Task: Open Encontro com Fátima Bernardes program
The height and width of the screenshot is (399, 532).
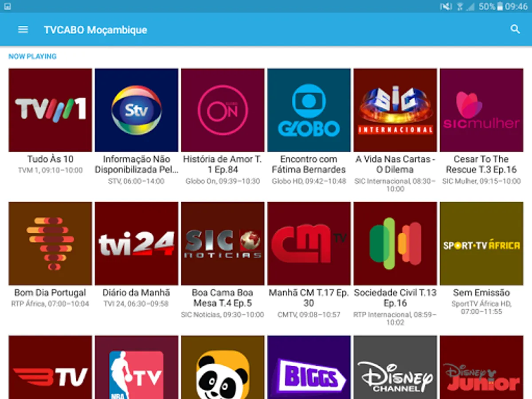Action: [309, 164]
